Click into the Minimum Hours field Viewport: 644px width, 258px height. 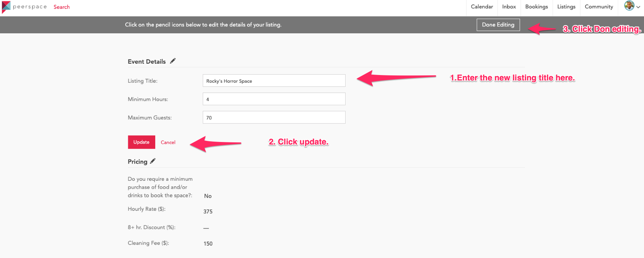pos(274,99)
